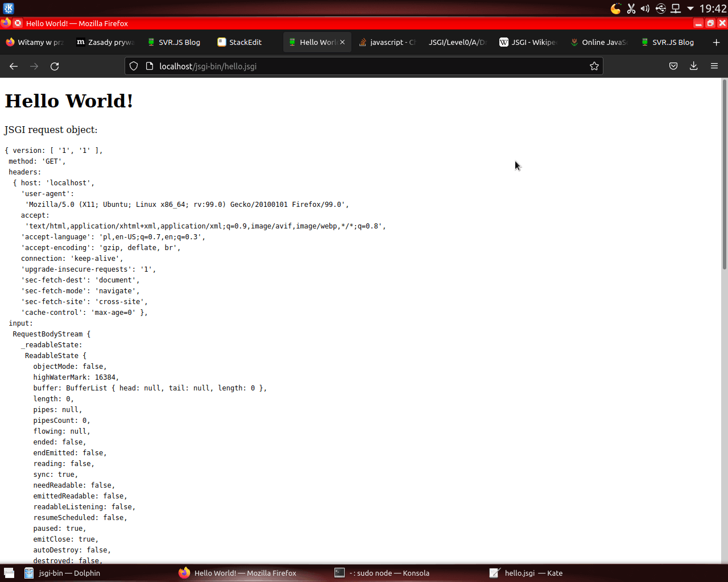Select Hello World Mozilla Firefox taskbar entry
Image resolution: width=728 pixels, height=582 pixels.
pyautogui.click(x=238, y=573)
